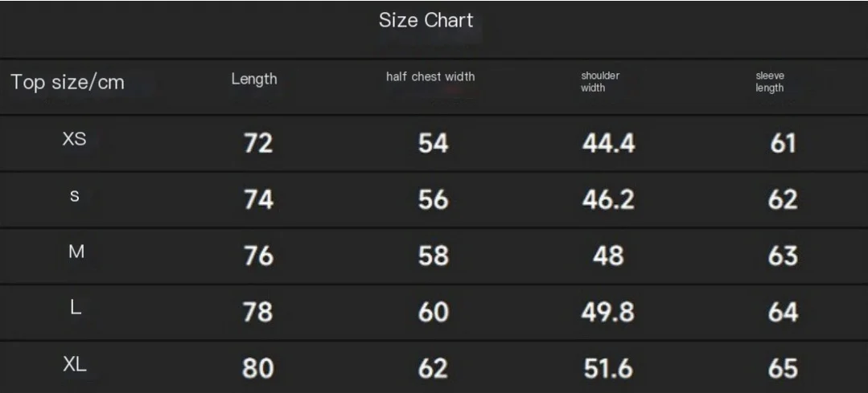Viewport: 868px width, 393px height.
Task: Click the L shoulder width 49.8
Action: [x=608, y=313]
